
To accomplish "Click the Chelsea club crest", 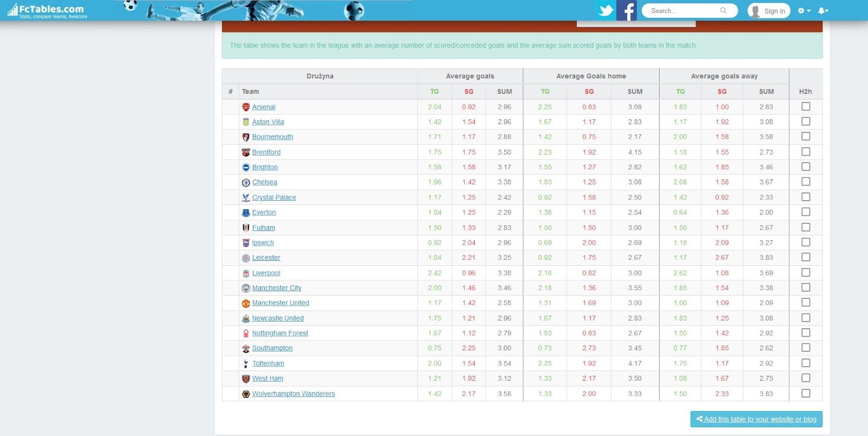I will [246, 182].
